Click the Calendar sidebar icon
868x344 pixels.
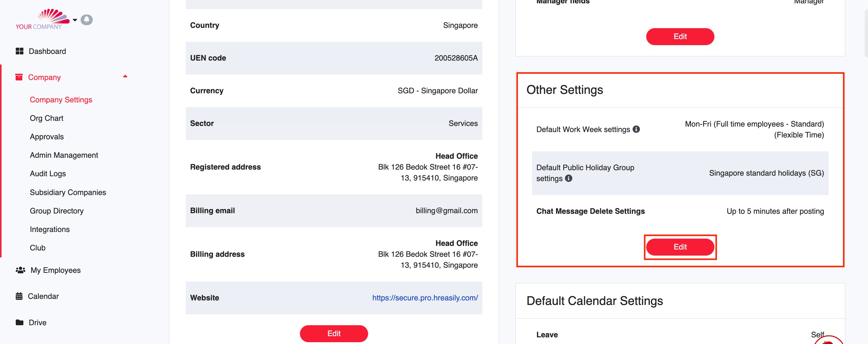[x=19, y=296]
